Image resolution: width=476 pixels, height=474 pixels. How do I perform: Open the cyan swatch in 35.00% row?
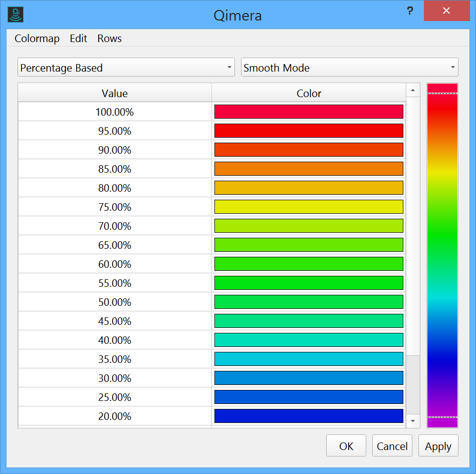click(x=309, y=359)
